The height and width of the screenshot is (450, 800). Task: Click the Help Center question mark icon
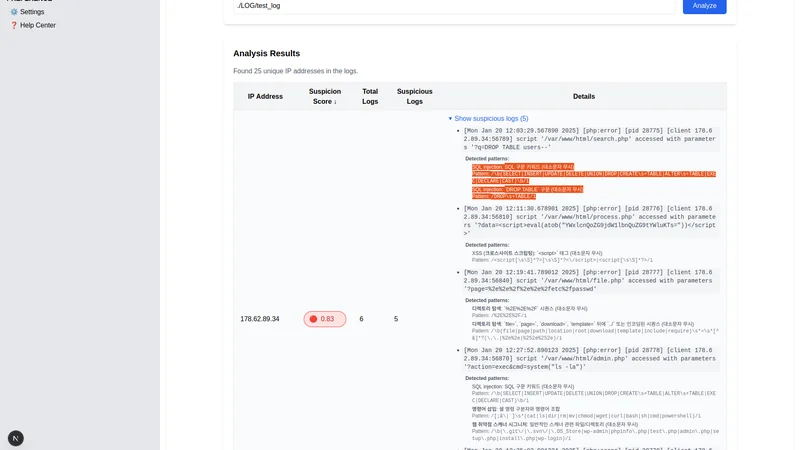pos(14,25)
